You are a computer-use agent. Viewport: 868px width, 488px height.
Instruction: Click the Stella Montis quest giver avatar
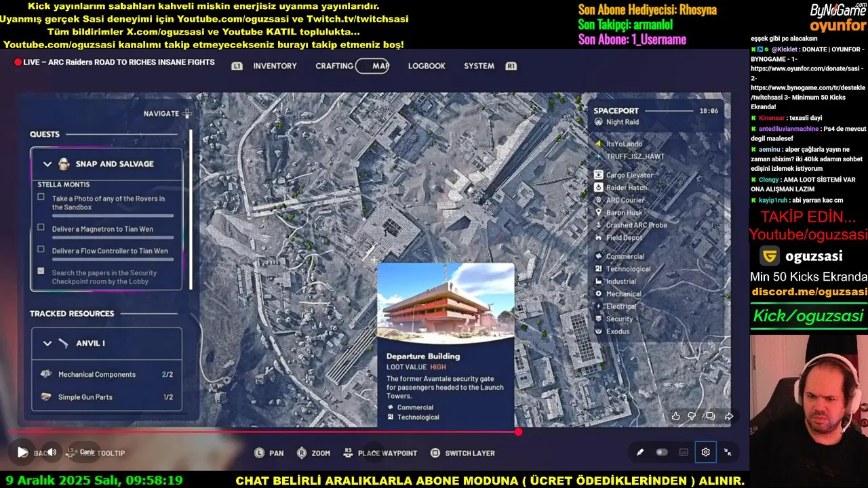[x=64, y=164]
